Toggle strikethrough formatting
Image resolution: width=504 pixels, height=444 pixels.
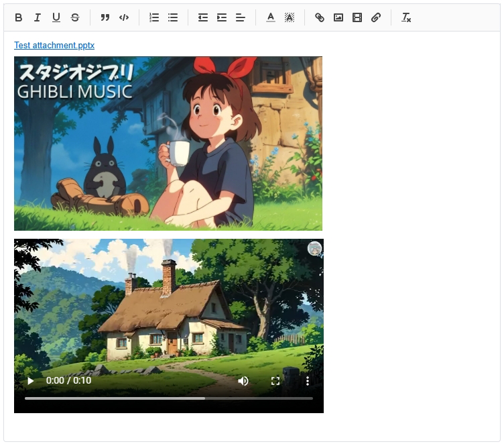(75, 17)
